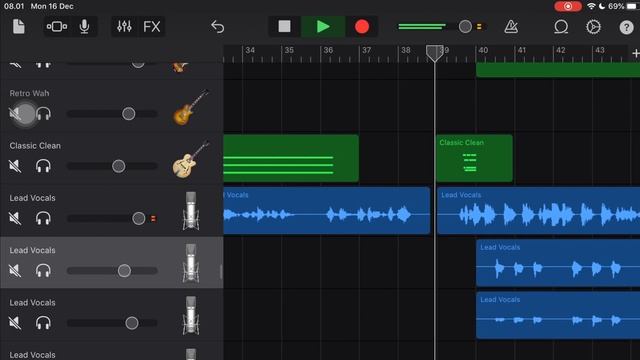
Task: Select highlighted Lead Vocals microphone icon
Action: tap(191, 263)
